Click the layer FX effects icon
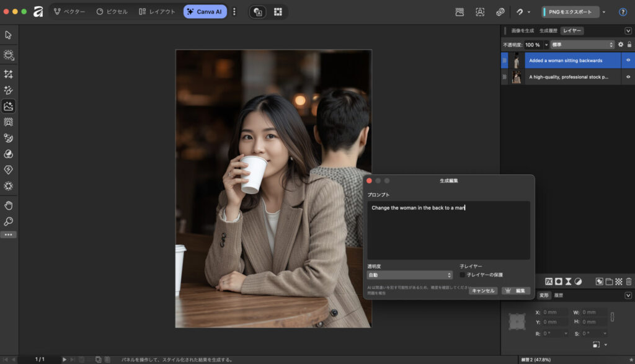 [x=549, y=282]
